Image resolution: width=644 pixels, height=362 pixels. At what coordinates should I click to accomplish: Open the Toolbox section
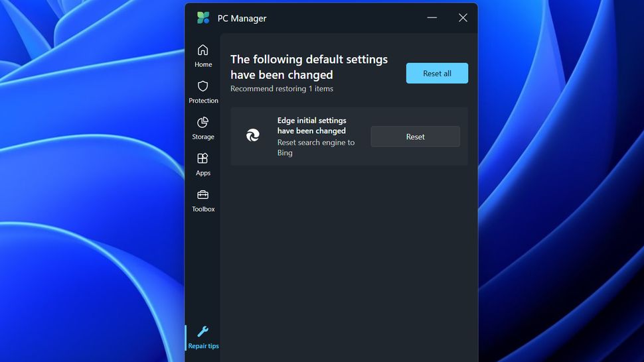(203, 200)
